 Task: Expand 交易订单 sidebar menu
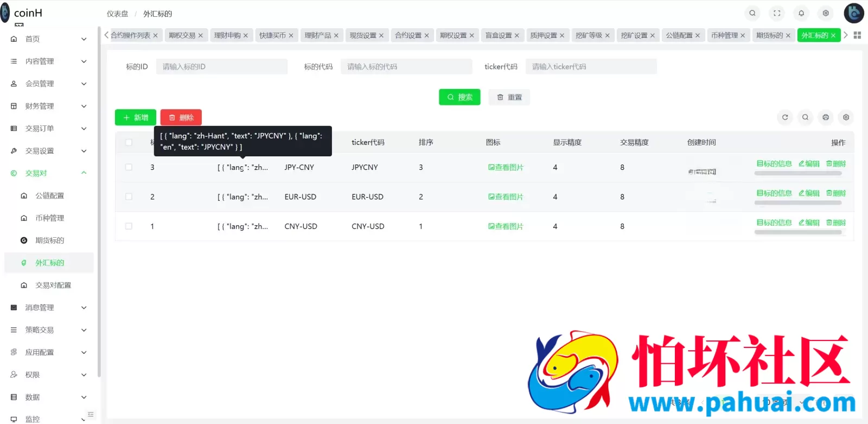click(x=49, y=129)
